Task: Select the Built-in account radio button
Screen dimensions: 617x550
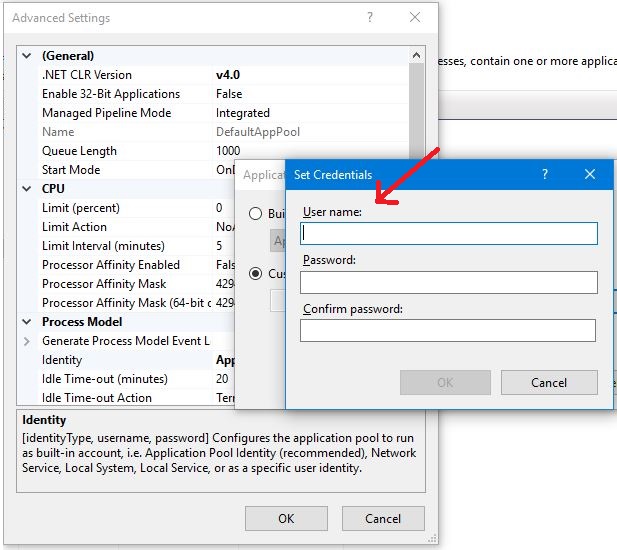Action: pyautogui.click(x=256, y=214)
